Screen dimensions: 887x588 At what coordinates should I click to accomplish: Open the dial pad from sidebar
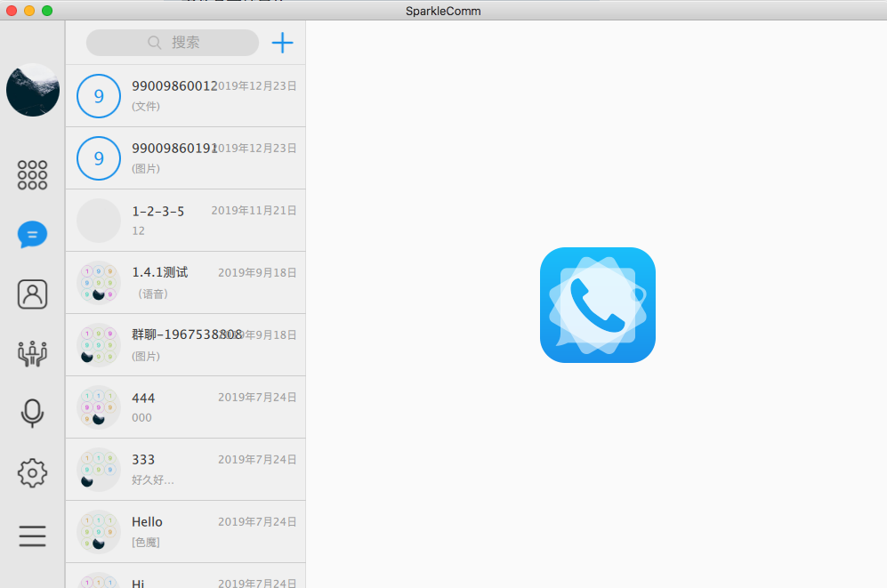pos(32,175)
